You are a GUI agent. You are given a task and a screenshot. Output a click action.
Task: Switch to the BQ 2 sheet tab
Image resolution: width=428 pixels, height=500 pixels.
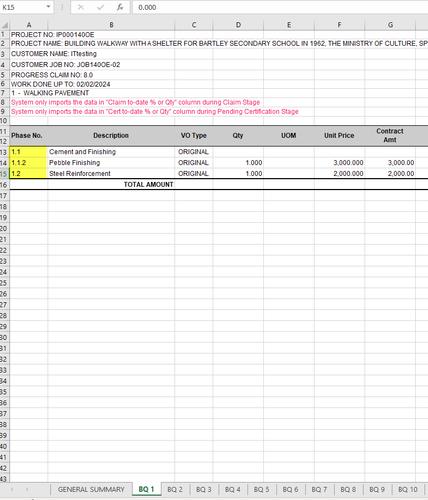175,489
